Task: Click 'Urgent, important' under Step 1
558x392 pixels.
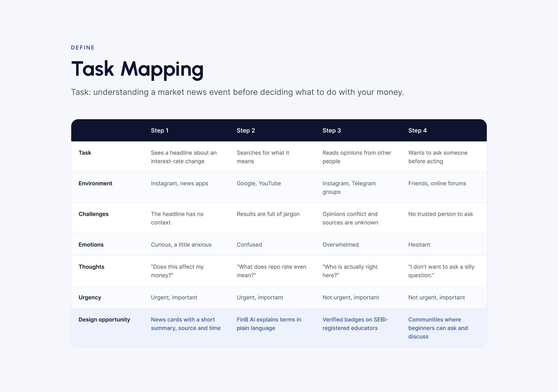Action: [x=174, y=297]
